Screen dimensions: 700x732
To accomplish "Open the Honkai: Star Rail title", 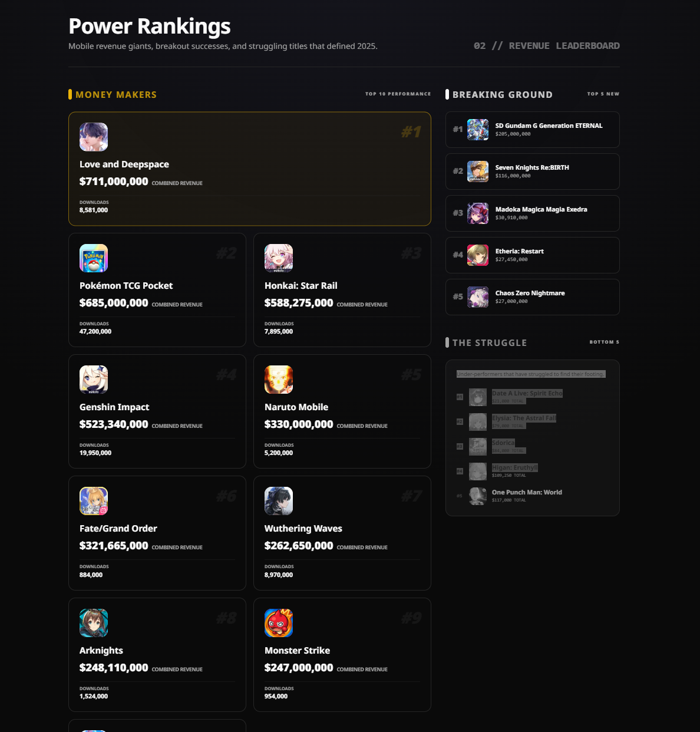I will [x=301, y=286].
